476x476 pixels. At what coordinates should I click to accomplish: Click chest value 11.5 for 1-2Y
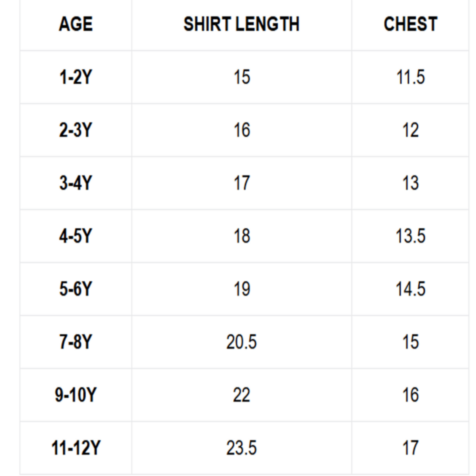pos(410,77)
